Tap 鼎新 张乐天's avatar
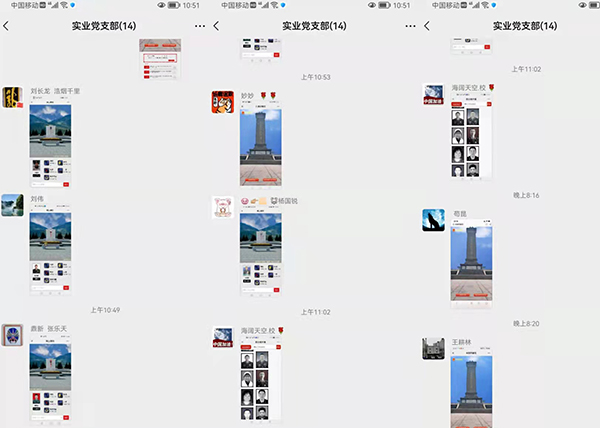Viewport: 600px width, 428px height. (x=12, y=336)
